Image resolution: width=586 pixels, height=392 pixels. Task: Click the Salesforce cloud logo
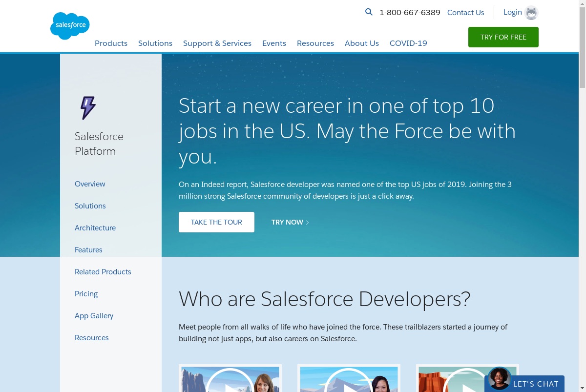(70, 26)
